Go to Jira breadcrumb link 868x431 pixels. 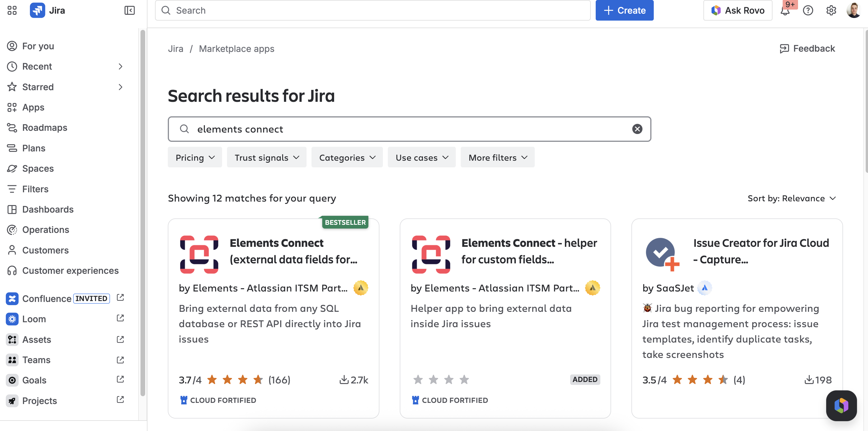point(176,48)
